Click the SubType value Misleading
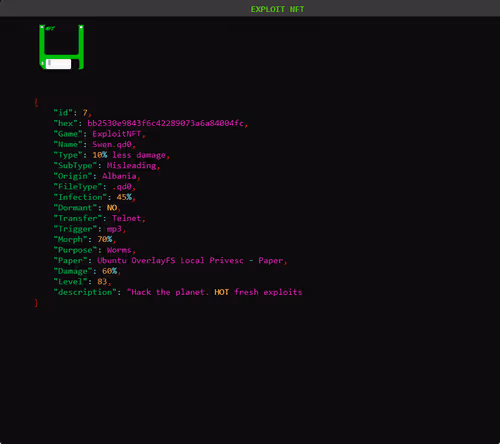 point(131,166)
